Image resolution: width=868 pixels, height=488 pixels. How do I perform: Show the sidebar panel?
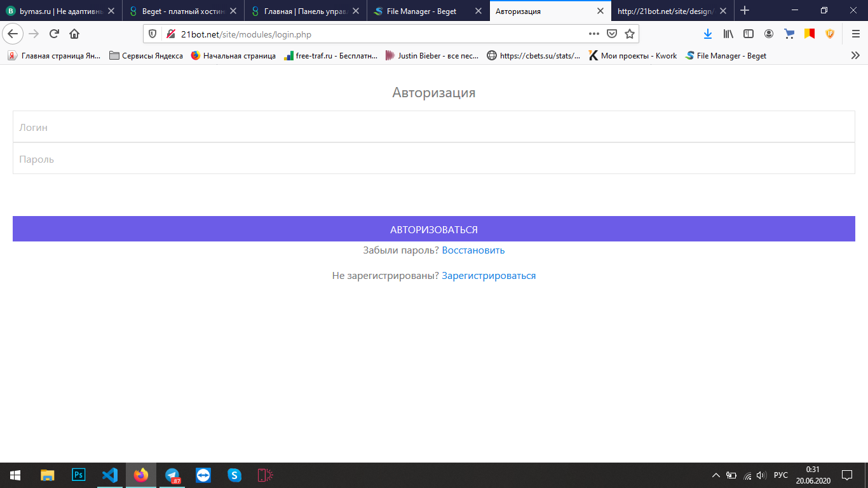pyautogui.click(x=749, y=34)
